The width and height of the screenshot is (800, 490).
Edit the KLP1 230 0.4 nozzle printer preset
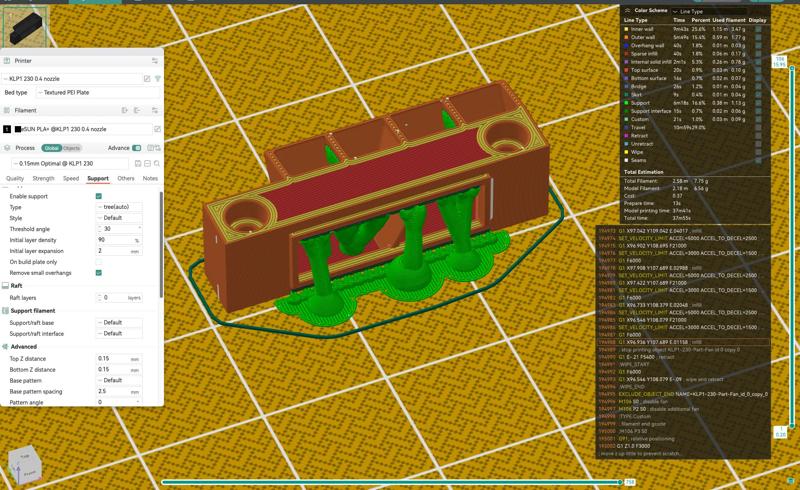(x=147, y=79)
